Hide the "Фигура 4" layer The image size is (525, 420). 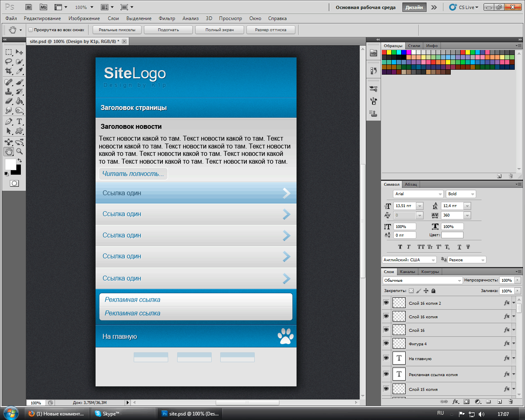coord(386,343)
